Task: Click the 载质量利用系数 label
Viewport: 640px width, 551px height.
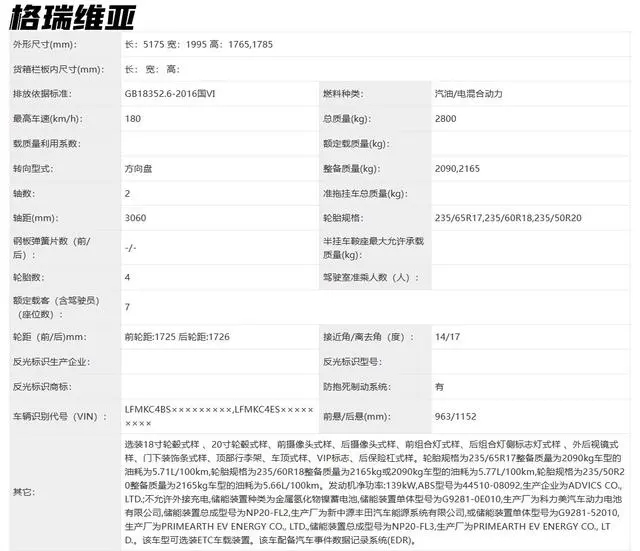Action: (x=47, y=144)
